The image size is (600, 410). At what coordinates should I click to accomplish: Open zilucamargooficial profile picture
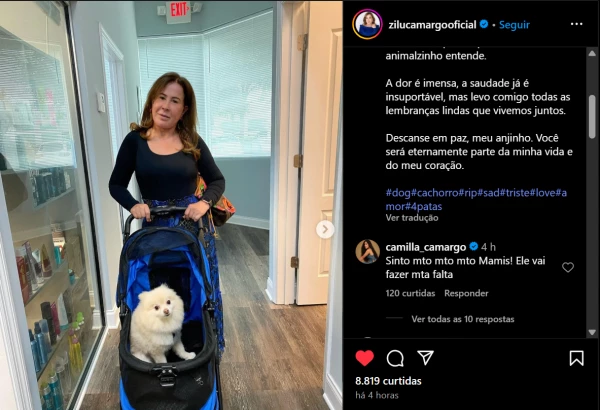367,25
